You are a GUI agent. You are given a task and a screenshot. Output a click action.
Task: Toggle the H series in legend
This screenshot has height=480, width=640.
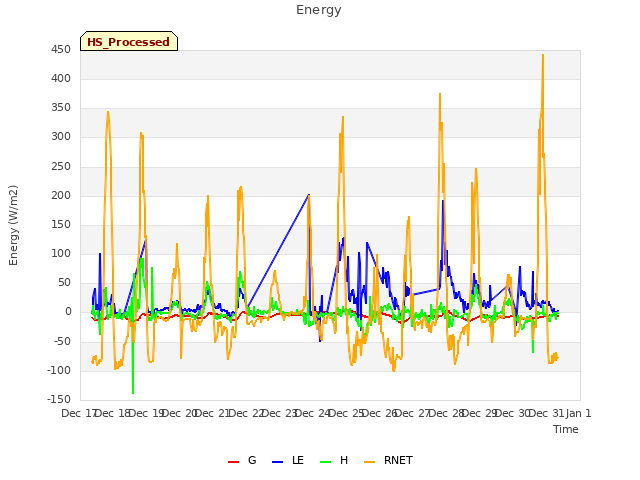[x=334, y=460]
